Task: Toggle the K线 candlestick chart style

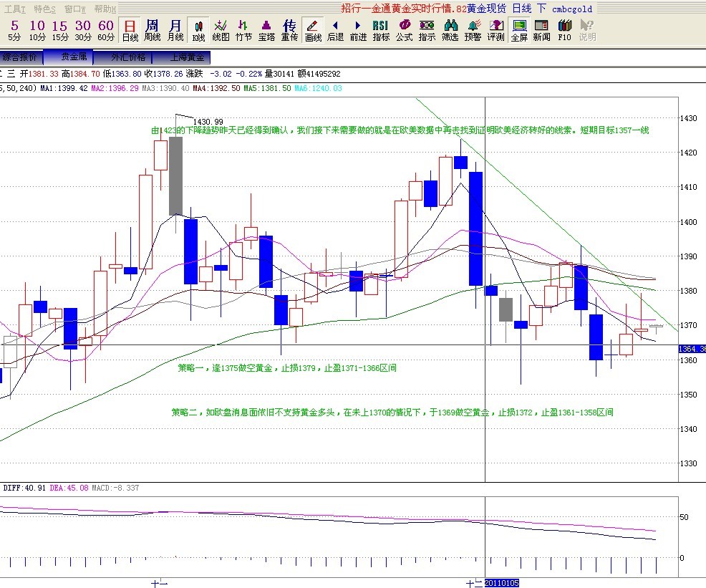Action: pos(198,31)
